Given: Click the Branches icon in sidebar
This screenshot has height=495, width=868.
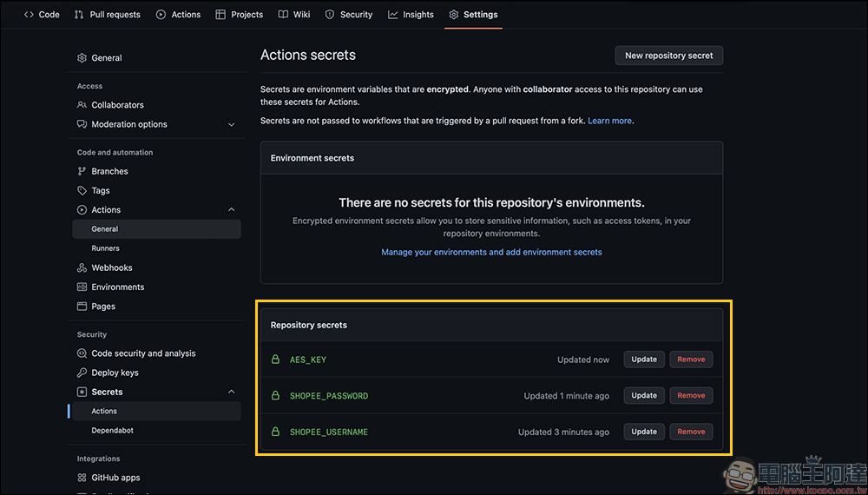Looking at the screenshot, I should [82, 172].
